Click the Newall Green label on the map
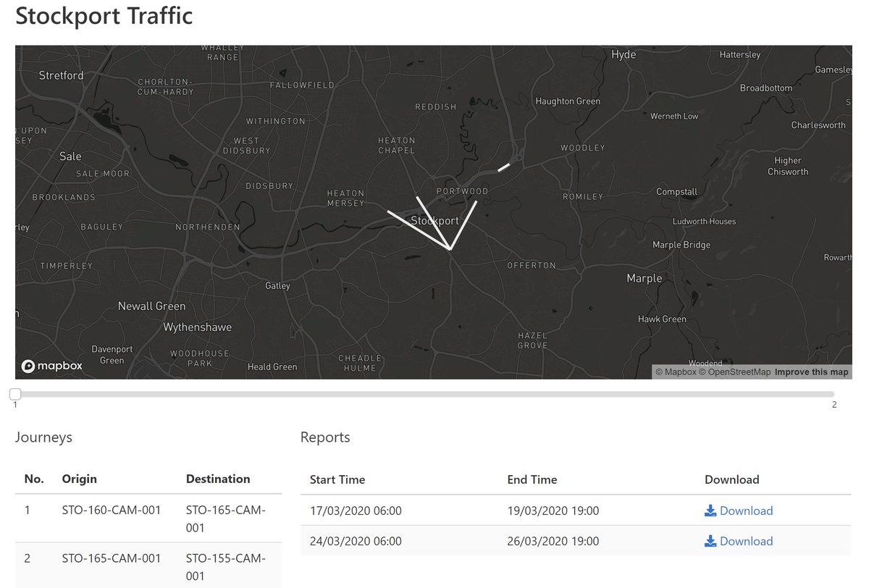Screen dimensions: 869x588 click(x=151, y=306)
